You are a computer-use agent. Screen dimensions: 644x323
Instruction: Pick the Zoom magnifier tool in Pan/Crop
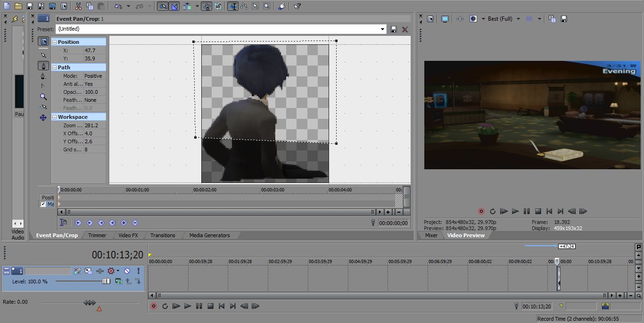click(43, 97)
